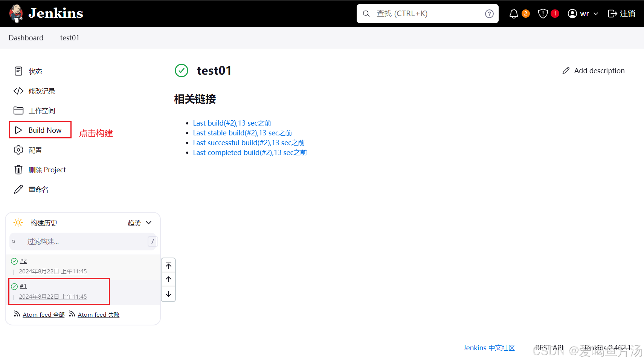The height and width of the screenshot is (362, 644).
Task: Open the 状态 status menu item
Action: tap(35, 71)
